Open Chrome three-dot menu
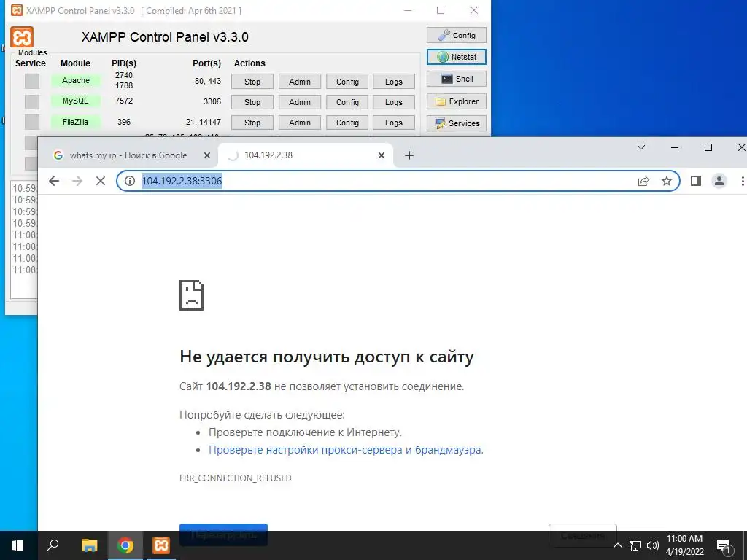 pyautogui.click(x=742, y=181)
